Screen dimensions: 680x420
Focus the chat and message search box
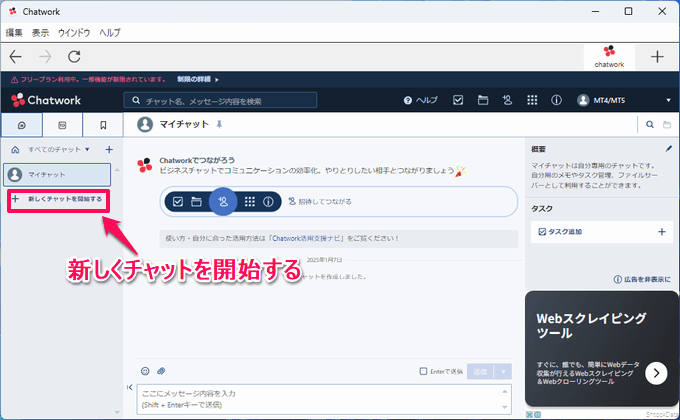(220, 100)
